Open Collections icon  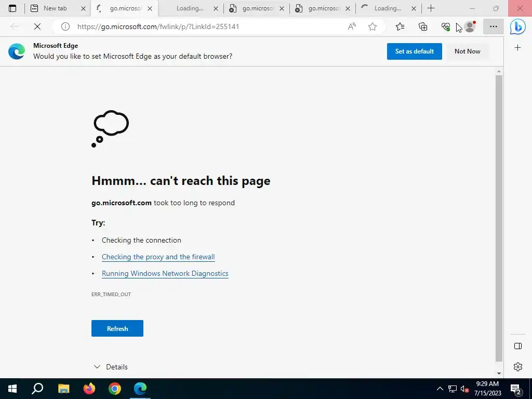pos(423,26)
